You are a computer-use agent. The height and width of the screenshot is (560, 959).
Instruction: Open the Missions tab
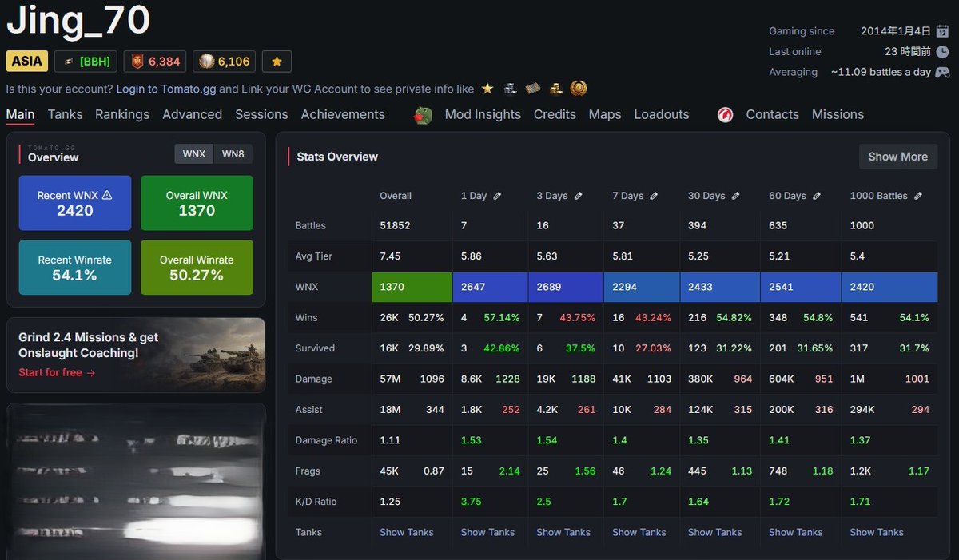point(838,114)
